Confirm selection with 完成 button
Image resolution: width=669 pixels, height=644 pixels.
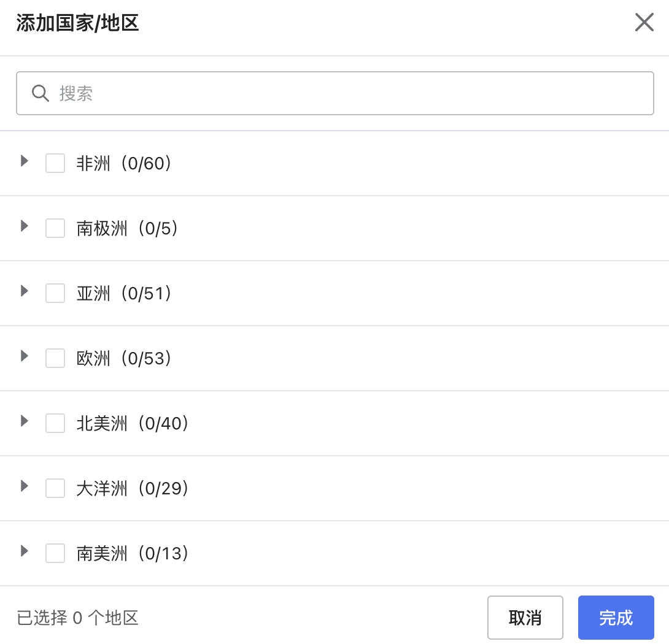(x=616, y=618)
